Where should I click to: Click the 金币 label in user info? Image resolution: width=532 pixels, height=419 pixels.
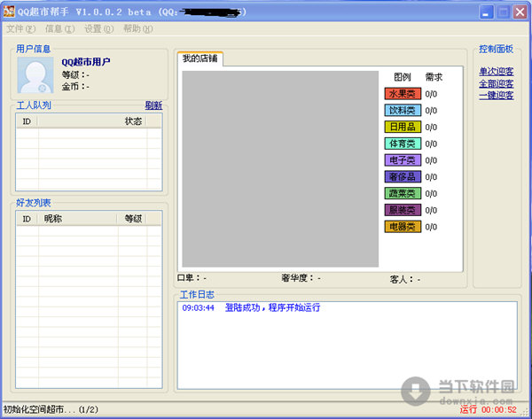click(75, 87)
